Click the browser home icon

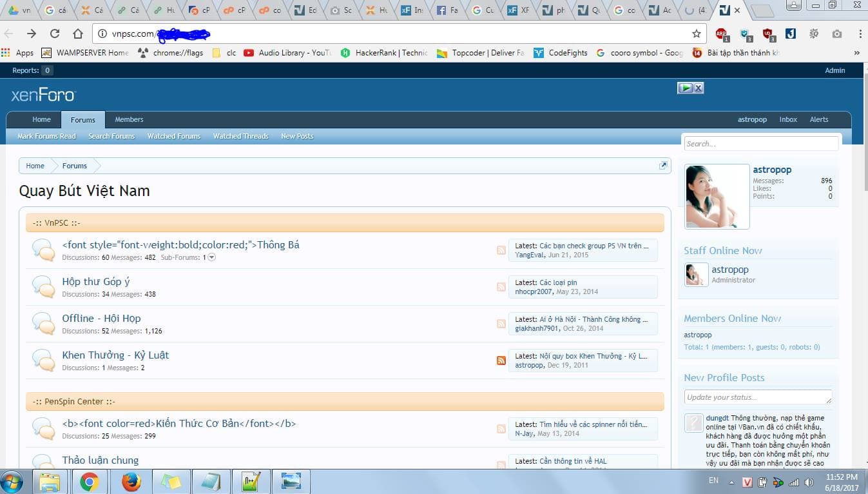(x=77, y=34)
